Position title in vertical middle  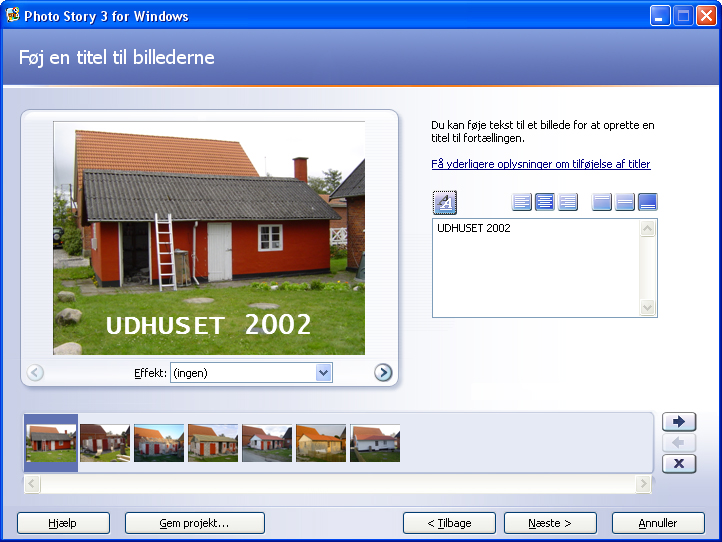tap(625, 202)
